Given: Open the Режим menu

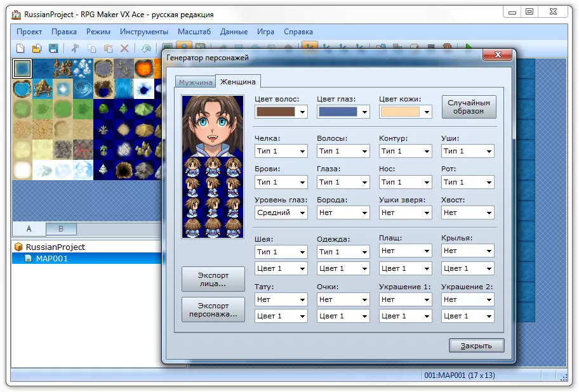Looking at the screenshot, I should tap(98, 32).
